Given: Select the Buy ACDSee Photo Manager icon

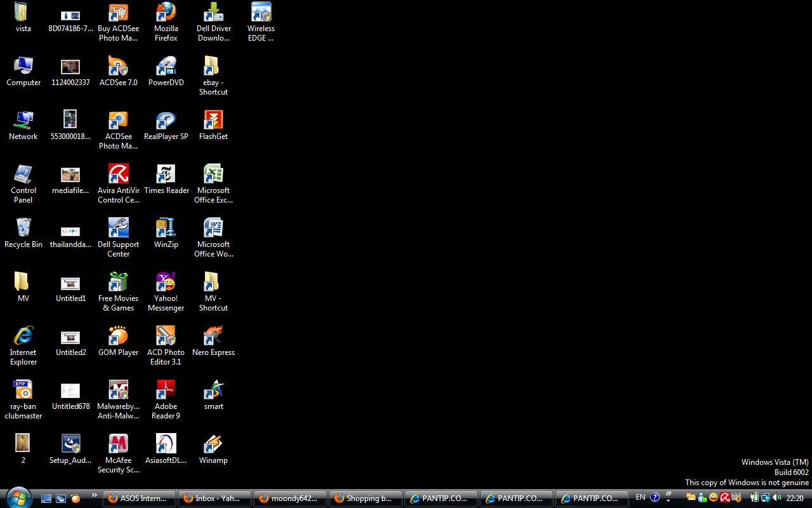Looking at the screenshot, I should coord(118,22).
